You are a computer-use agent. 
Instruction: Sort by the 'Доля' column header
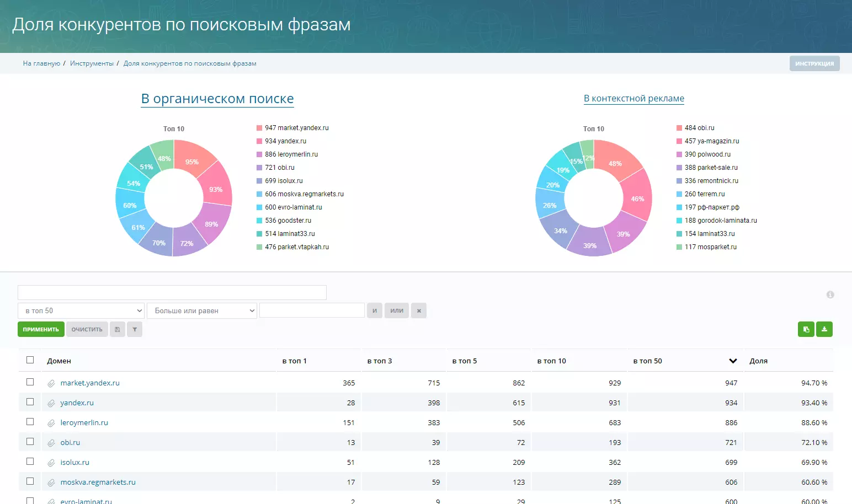point(759,361)
